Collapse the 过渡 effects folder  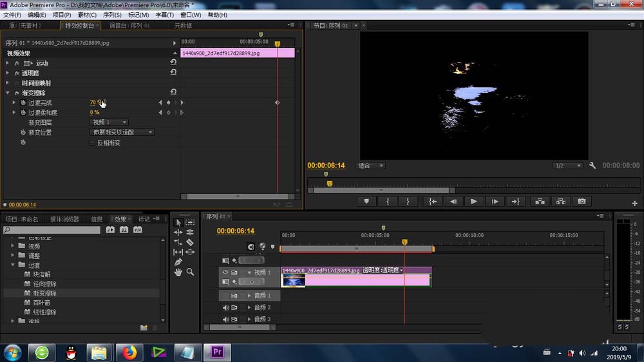[x=13, y=265]
